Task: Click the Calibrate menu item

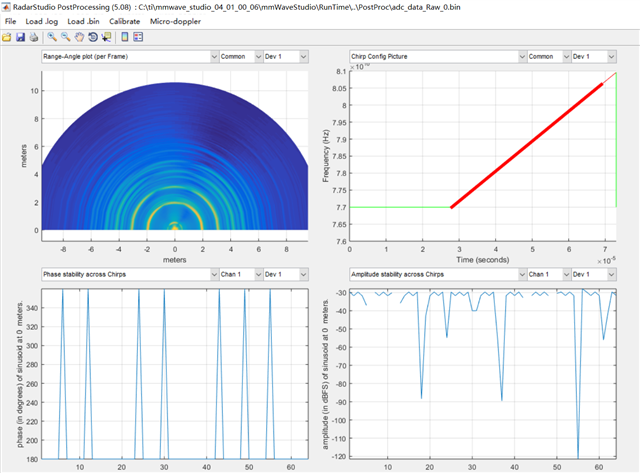Action: (x=124, y=22)
